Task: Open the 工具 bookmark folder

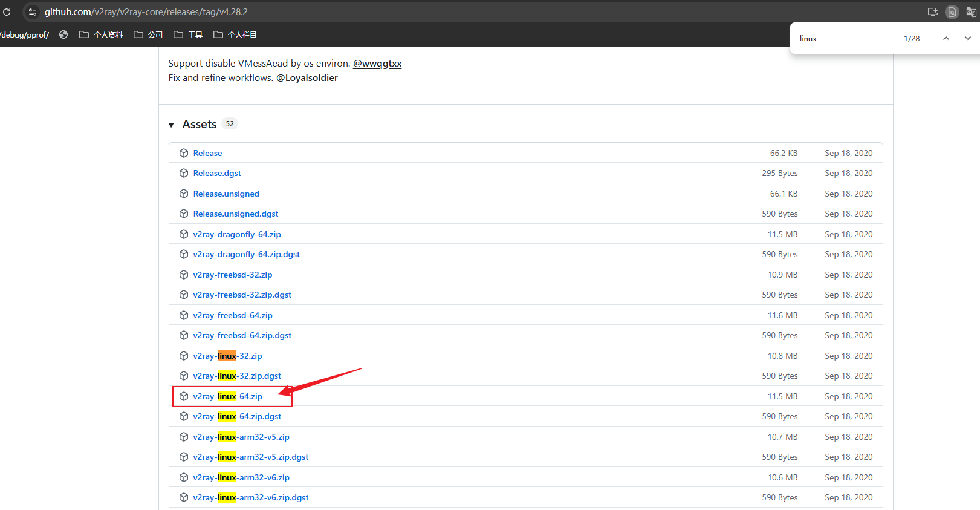Action: point(188,34)
